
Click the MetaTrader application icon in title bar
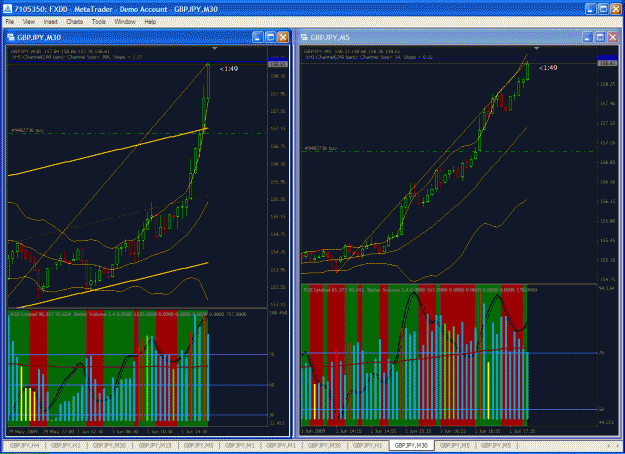point(7,9)
